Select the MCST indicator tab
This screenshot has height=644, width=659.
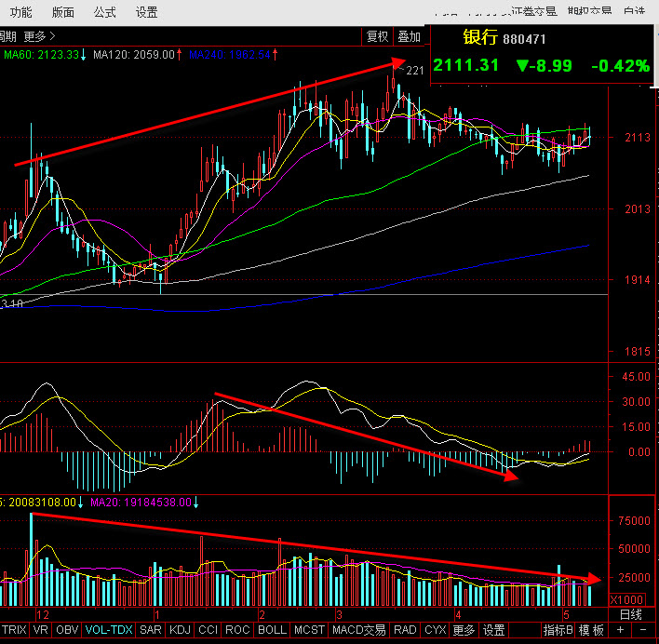(x=309, y=630)
